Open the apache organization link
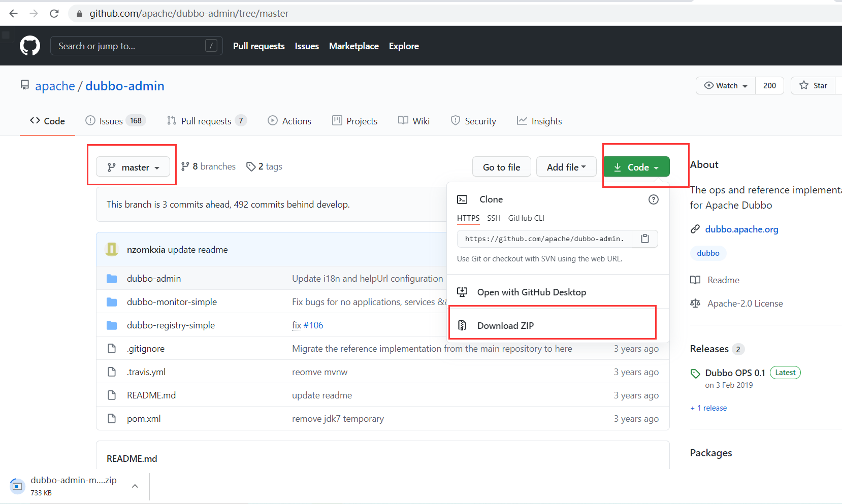 coord(55,86)
